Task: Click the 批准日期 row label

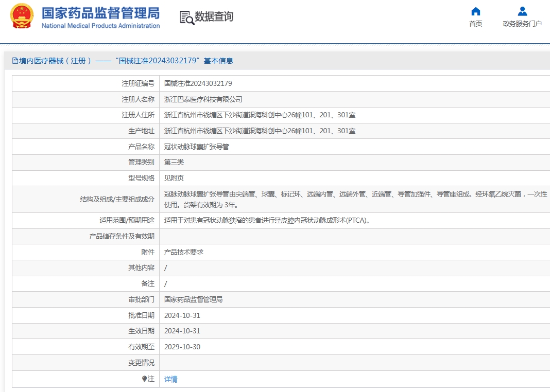Action: click(x=141, y=315)
